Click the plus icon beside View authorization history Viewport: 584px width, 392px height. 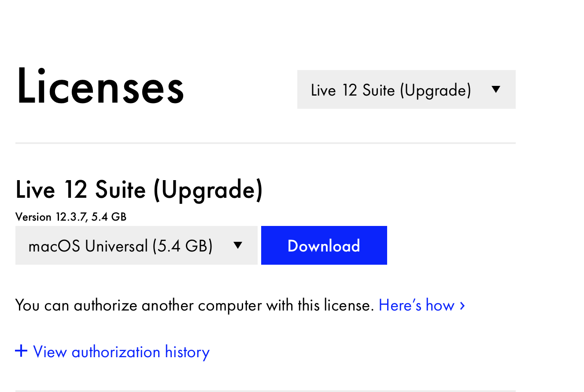(x=21, y=351)
